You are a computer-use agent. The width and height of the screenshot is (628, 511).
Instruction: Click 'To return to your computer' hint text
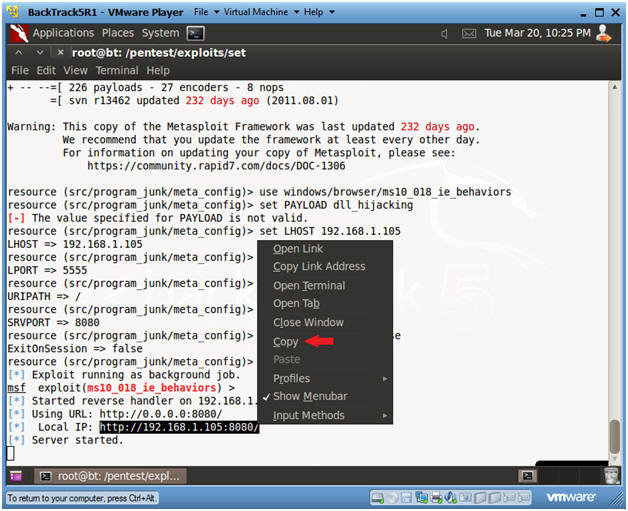(82, 498)
